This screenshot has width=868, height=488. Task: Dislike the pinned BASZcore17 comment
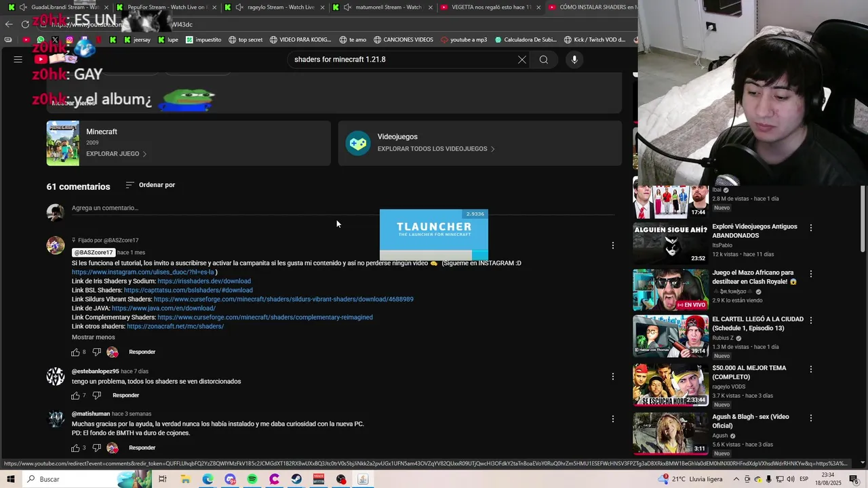point(96,352)
